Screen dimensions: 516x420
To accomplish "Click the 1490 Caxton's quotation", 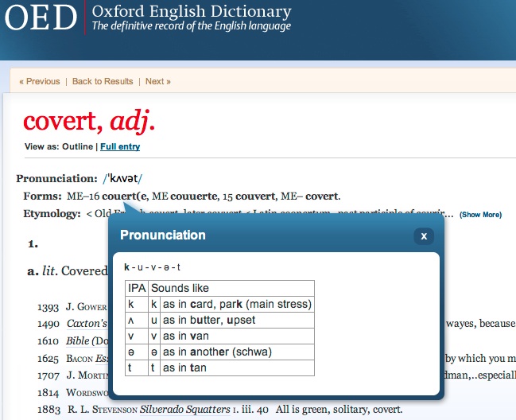I will tap(72, 324).
